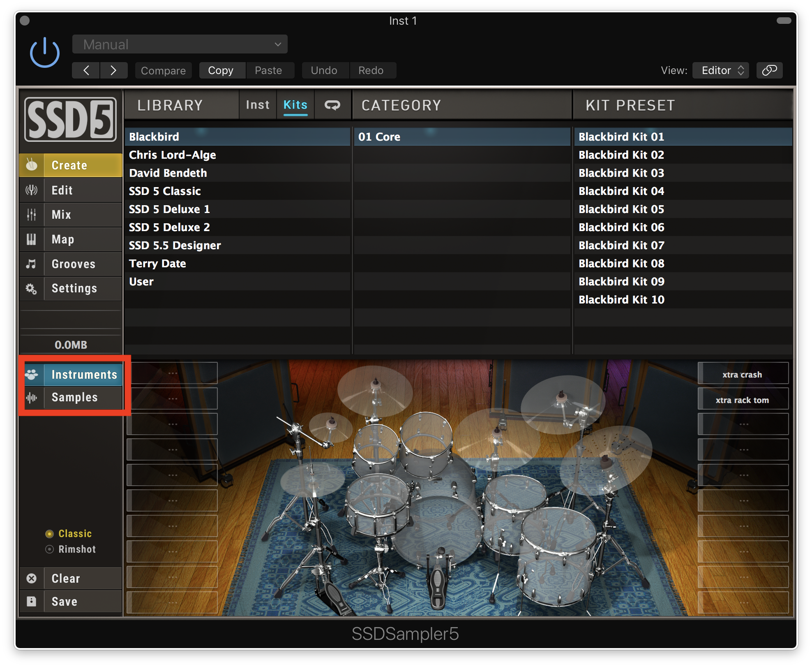Select Blackbird Kit 02 preset
This screenshot has width=812, height=667.
(683, 155)
